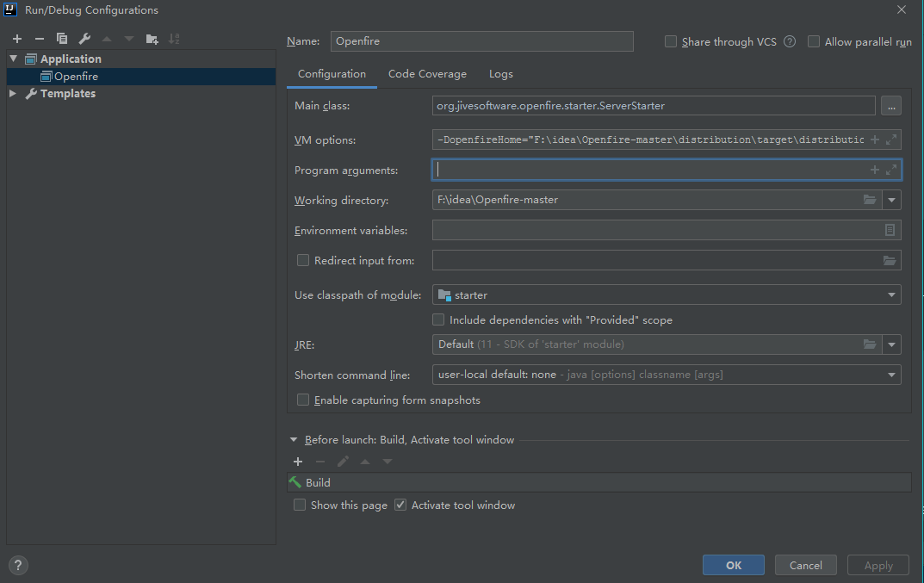Select the Build task in Before launch list

point(599,483)
